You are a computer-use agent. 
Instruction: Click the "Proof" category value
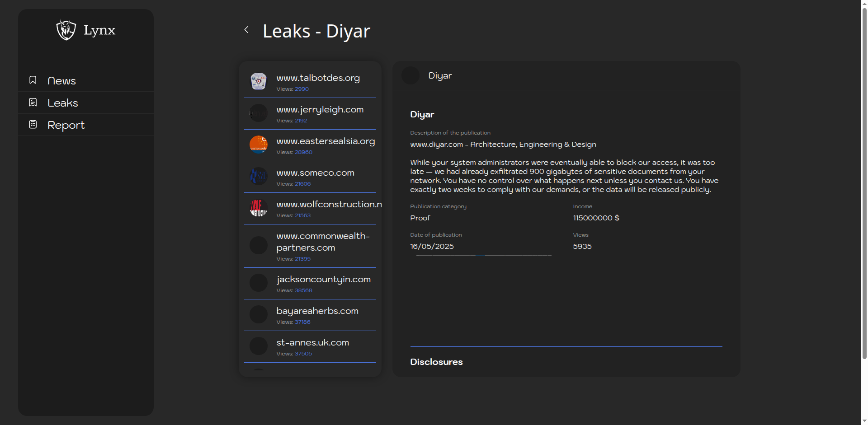pos(420,218)
